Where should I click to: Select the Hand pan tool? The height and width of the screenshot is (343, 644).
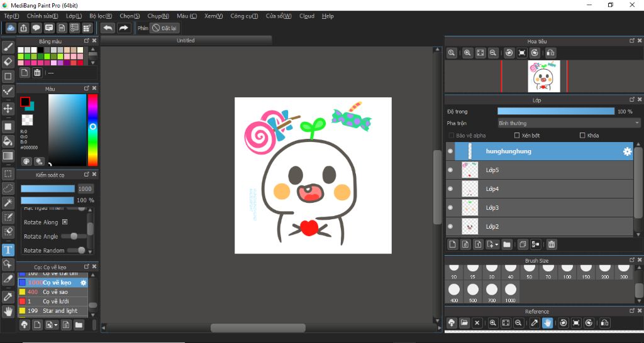pos(8,311)
